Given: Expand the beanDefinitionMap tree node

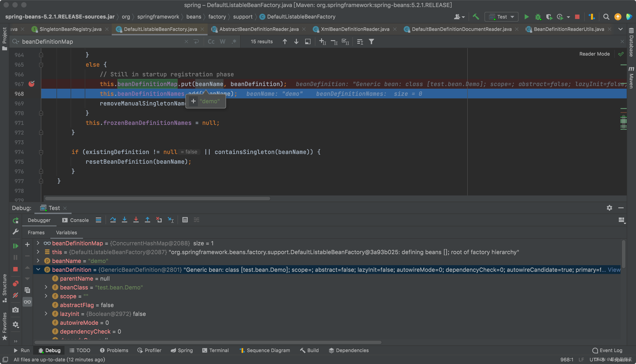Looking at the screenshot, I should [x=38, y=243].
